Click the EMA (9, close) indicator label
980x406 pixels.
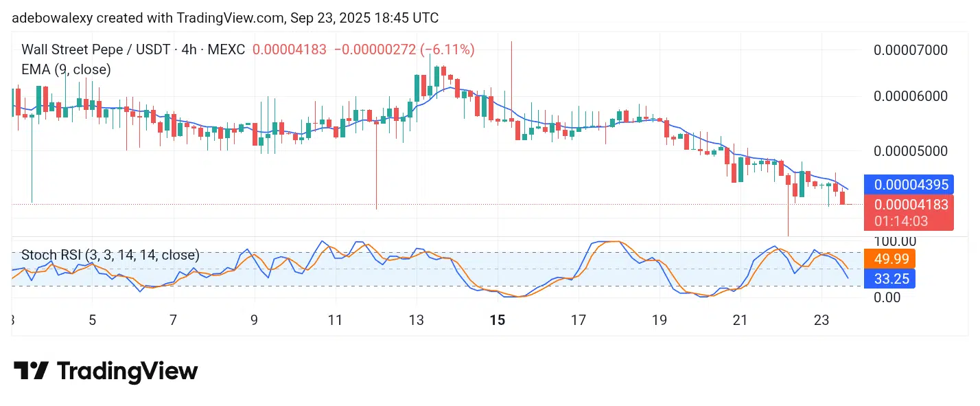[x=66, y=69]
